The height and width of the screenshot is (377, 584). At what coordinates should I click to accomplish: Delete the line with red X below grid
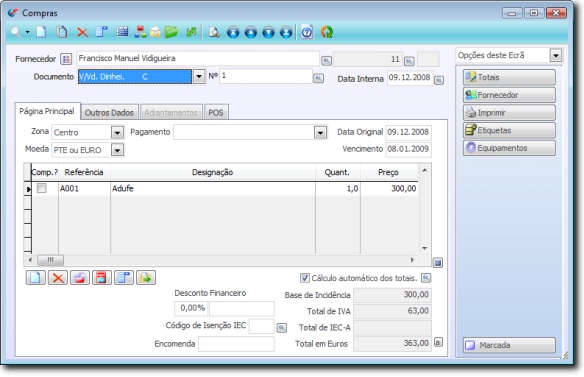point(58,278)
